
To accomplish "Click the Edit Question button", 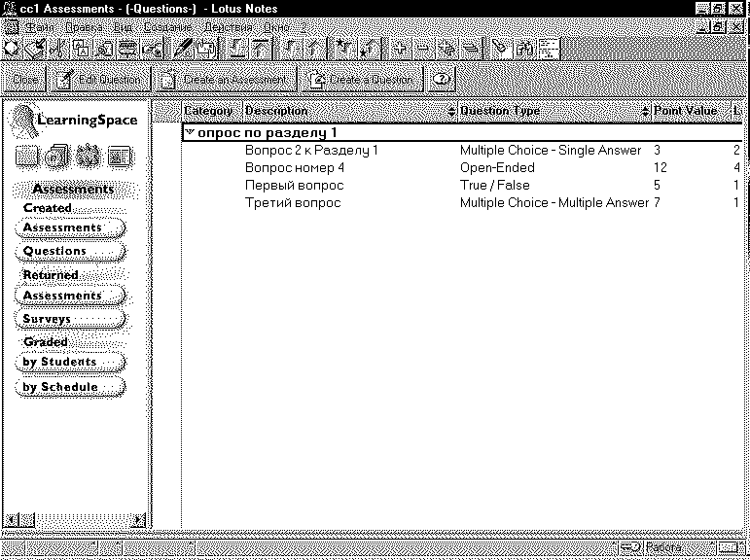I will click(100, 80).
